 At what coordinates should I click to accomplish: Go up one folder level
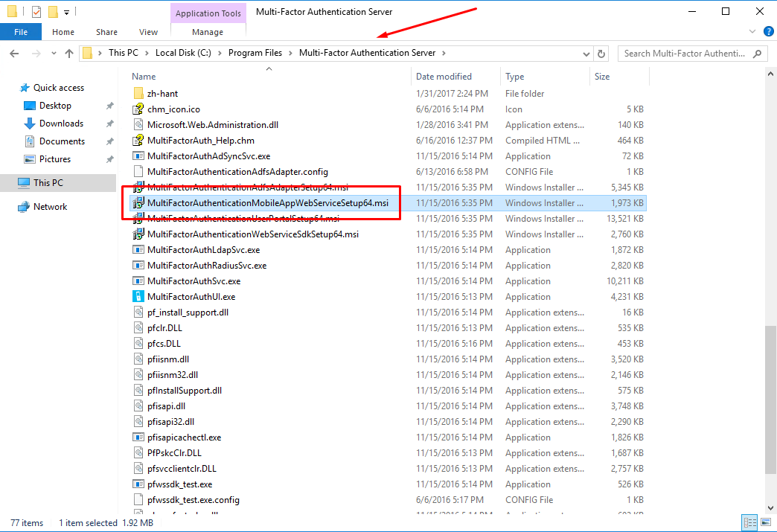point(69,54)
